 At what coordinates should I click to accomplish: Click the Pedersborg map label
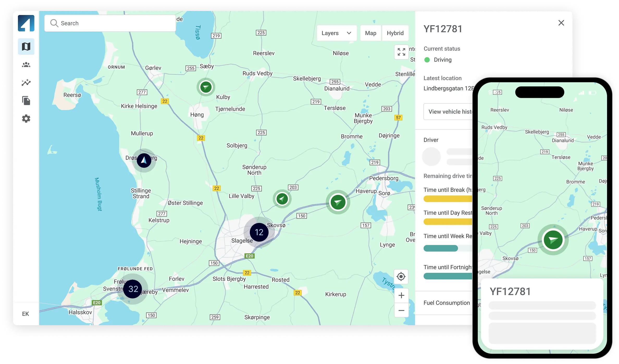[x=384, y=178]
